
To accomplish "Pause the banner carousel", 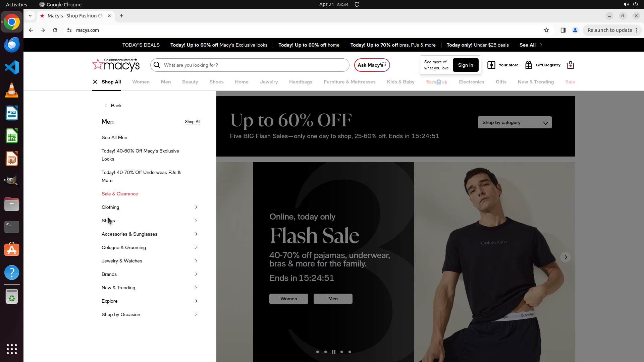I will (333, 352).
